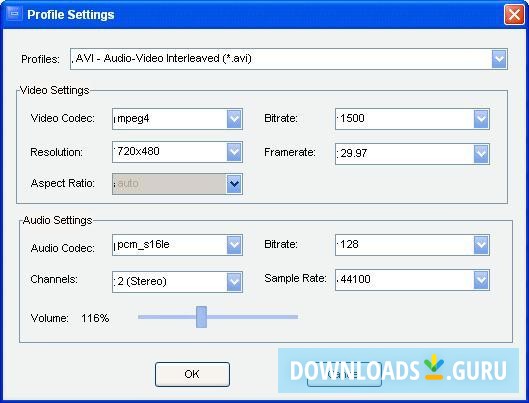This screenshot has height=403, width=529.
Task: Click the Profiles: label
Action: pos(40,59)
